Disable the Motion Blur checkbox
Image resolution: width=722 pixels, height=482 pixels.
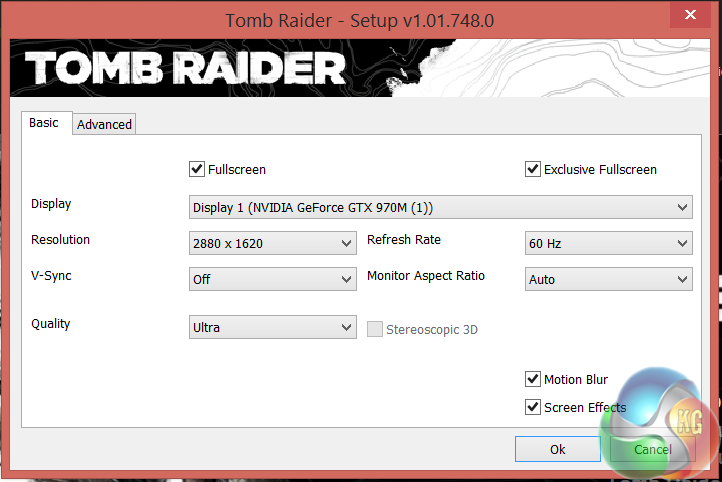(x=533, y=379)
